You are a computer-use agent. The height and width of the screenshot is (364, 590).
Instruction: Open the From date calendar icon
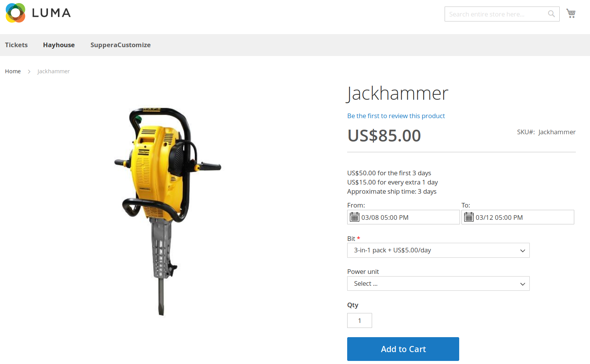[x=354, y=217]
